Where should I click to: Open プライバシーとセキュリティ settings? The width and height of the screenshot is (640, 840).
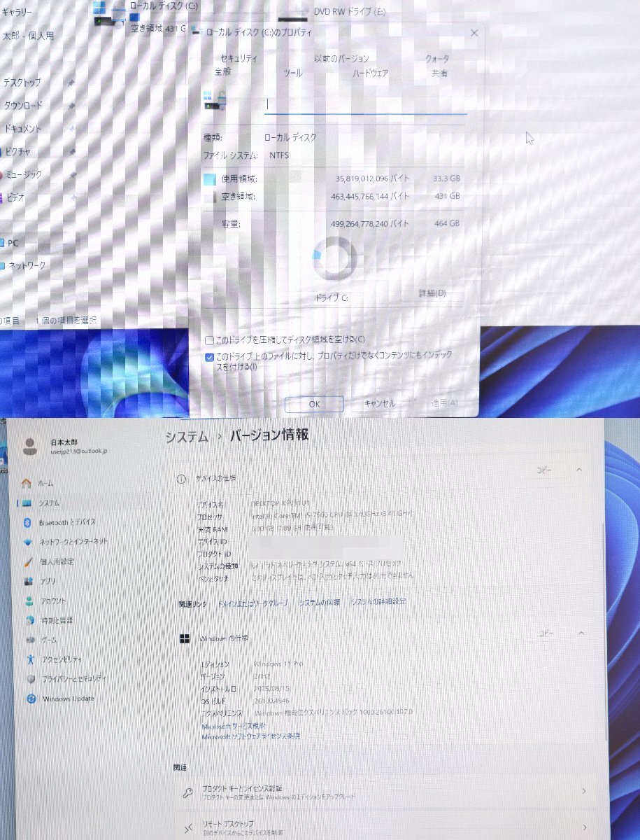coord(66,679)
